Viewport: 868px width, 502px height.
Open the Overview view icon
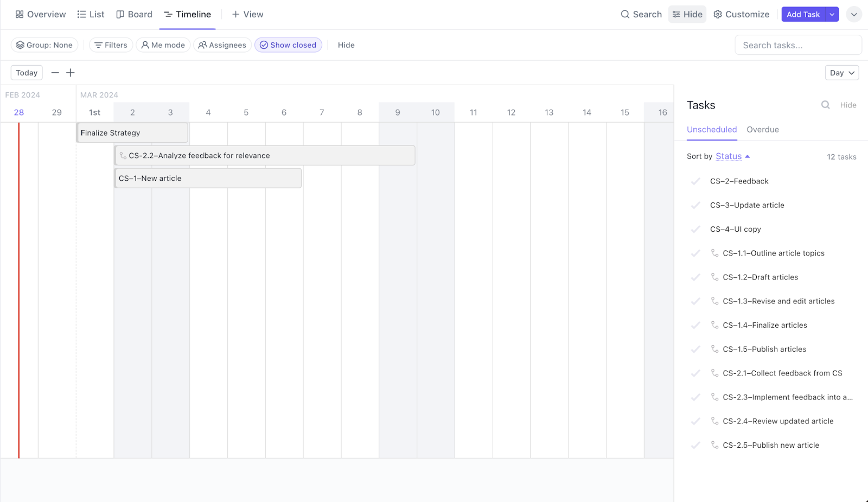click(19, 14)
